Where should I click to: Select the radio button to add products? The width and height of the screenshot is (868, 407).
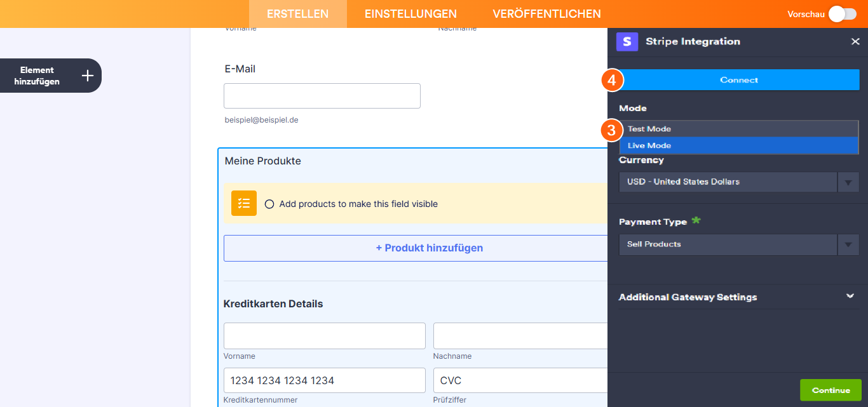tap(269, 204)
